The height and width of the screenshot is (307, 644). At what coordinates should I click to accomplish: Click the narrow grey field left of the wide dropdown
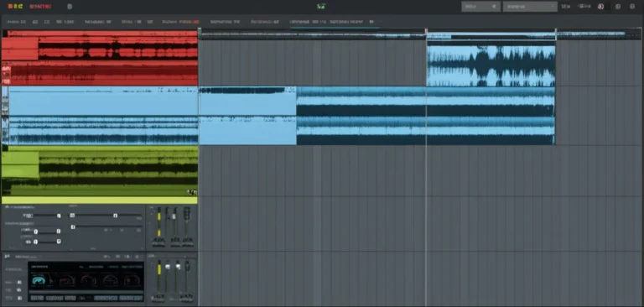pos(481,6)
